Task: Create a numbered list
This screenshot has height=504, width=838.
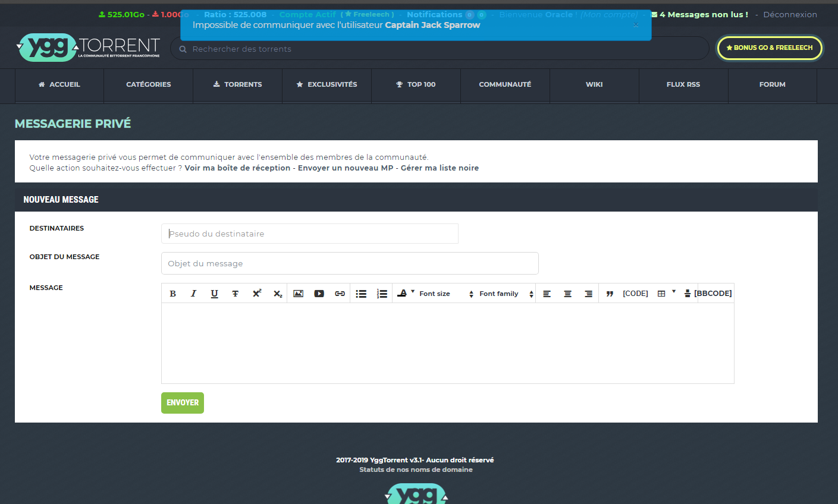Action: click(382, 294)
